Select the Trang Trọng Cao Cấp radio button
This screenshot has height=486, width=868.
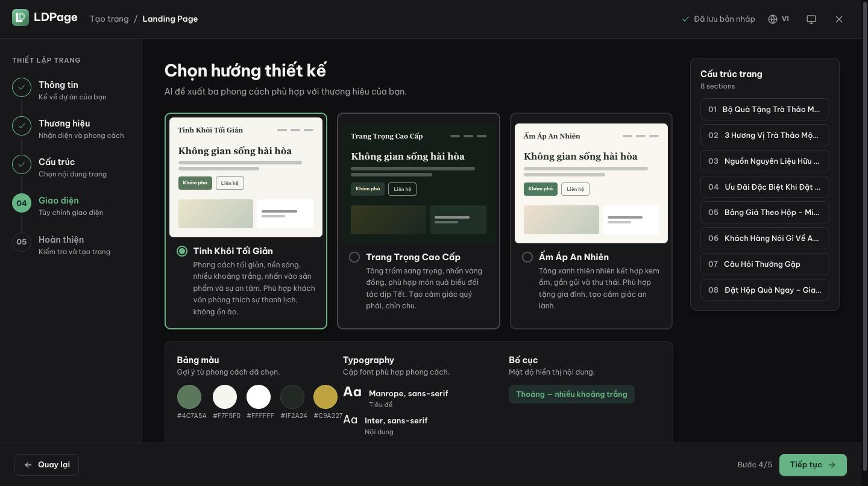354,257
